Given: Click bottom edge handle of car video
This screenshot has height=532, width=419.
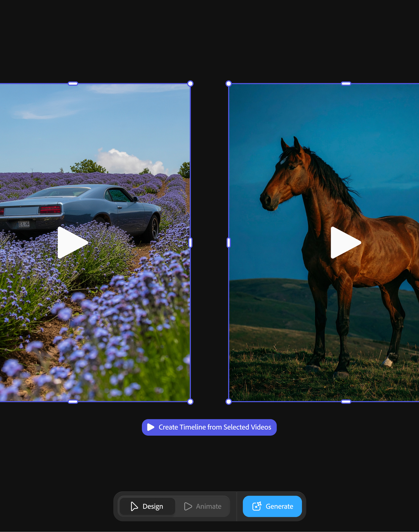Looking at the screenshot, I should click(x=73, y=402).
